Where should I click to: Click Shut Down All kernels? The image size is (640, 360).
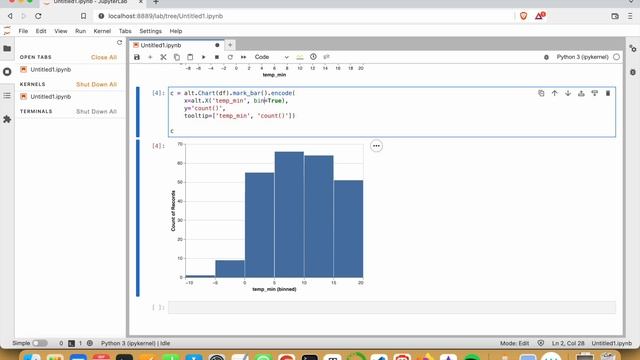(x=96, y=84)
